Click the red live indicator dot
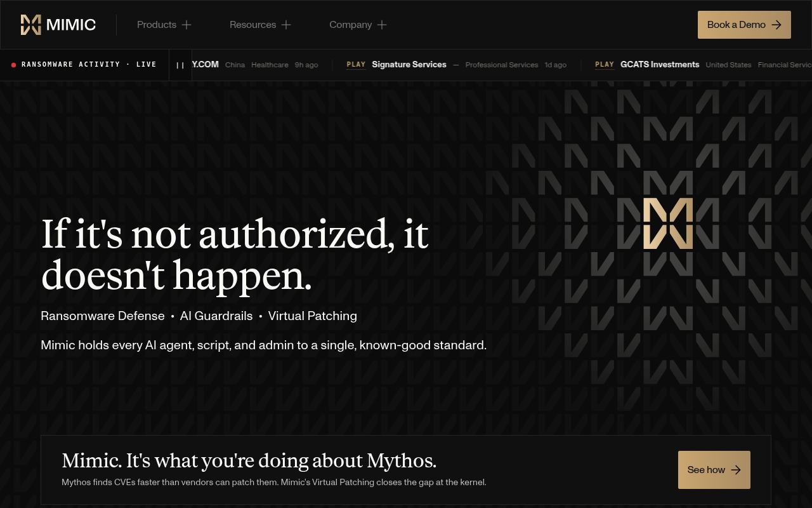 click(13, 65)
